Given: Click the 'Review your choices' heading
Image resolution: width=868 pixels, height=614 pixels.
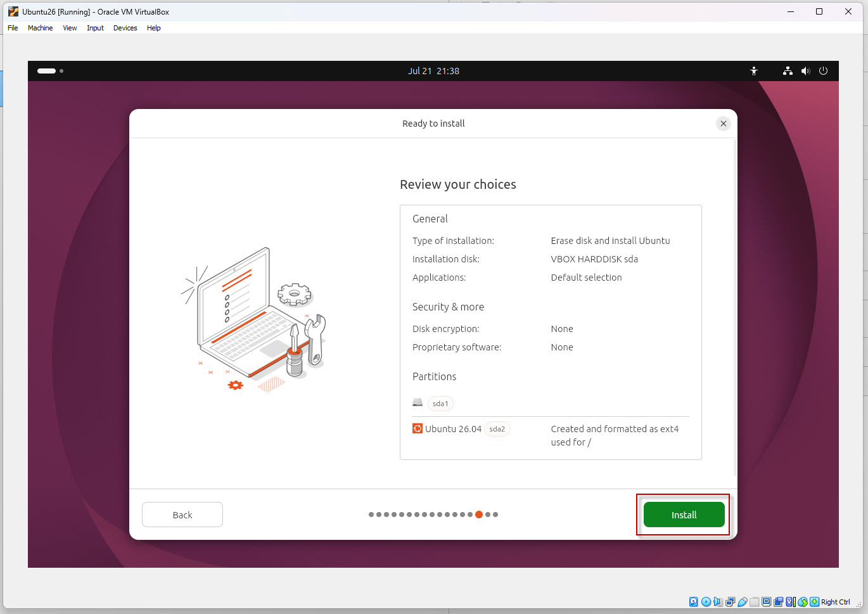Looking at the screenshot, I should 458,184.
